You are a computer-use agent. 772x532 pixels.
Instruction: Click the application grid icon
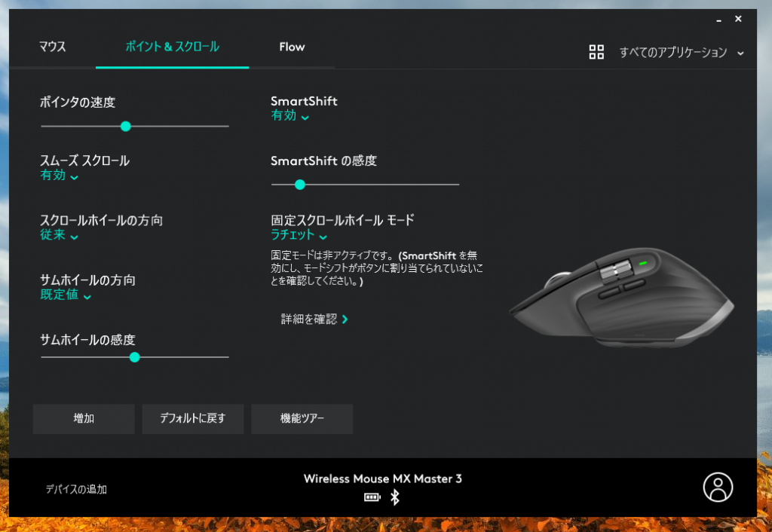(x=596, y=52)
